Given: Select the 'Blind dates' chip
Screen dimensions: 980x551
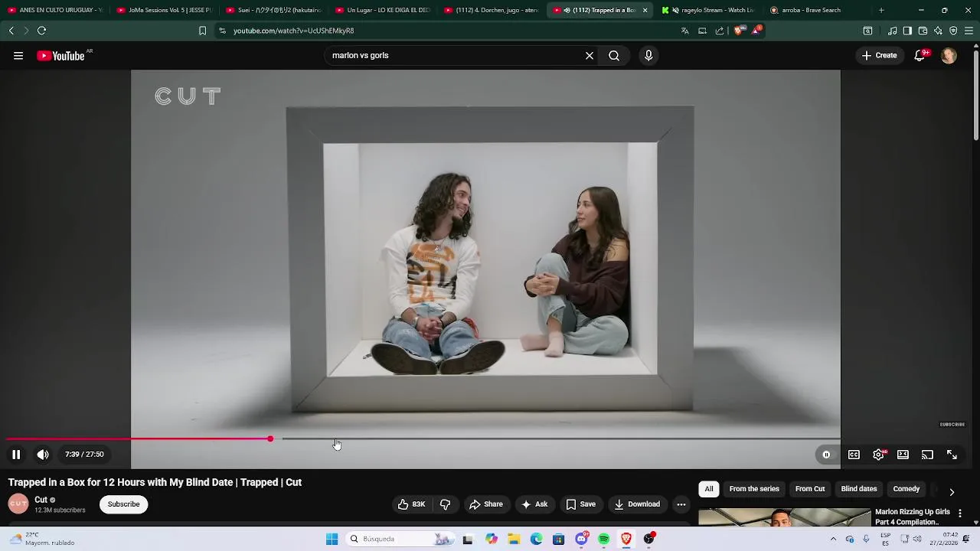Looking at the screenshot, I should coord(859,489).
